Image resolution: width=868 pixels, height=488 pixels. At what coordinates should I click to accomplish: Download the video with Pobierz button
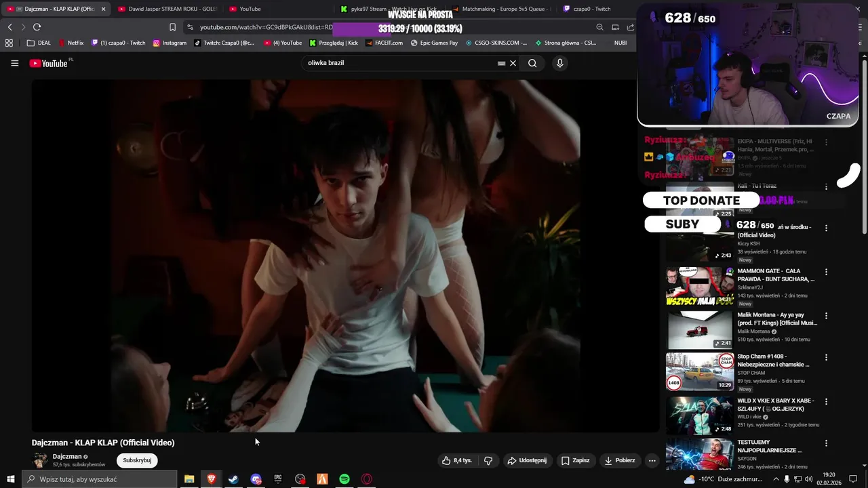pyautogui.click(x=620, y=460)
